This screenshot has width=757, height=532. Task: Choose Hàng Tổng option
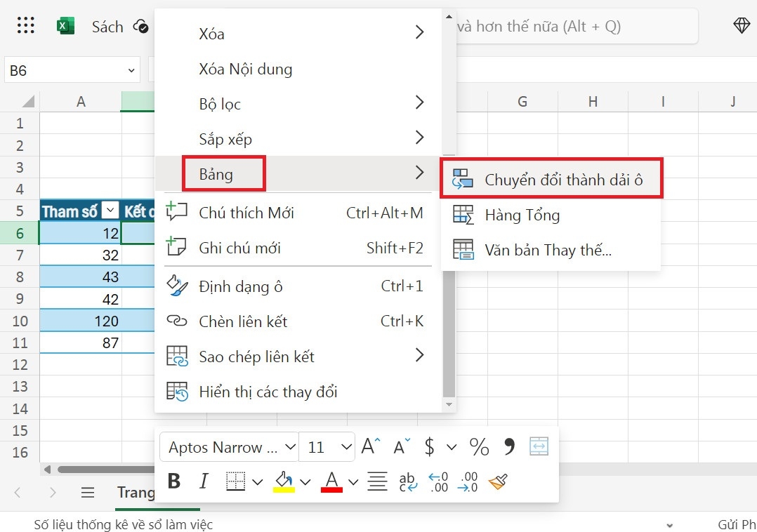point(551,214)
